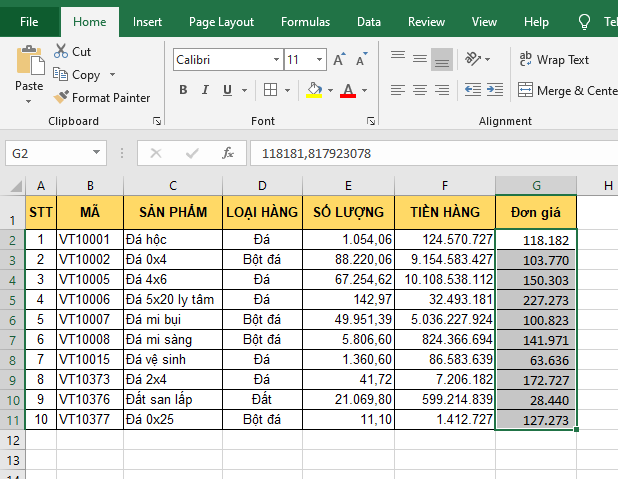
Task: Open the Formulas ribbon tab
Action: [x=305, y=21]
